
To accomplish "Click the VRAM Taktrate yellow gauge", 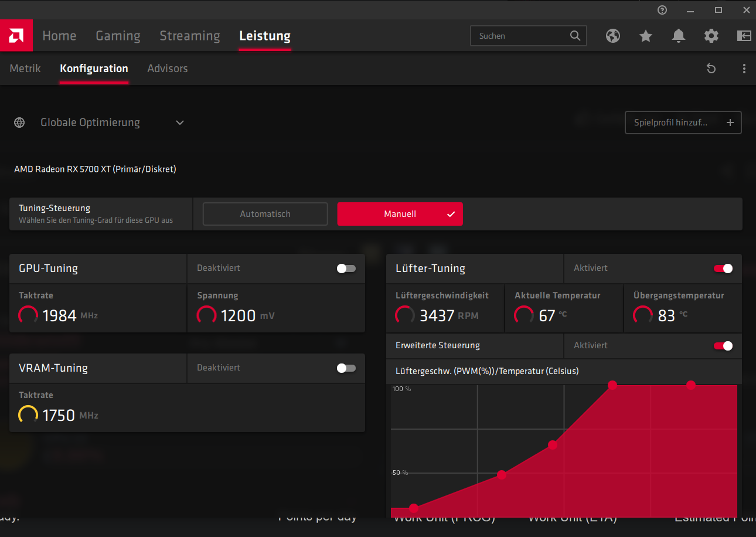I will coord(28,415).
